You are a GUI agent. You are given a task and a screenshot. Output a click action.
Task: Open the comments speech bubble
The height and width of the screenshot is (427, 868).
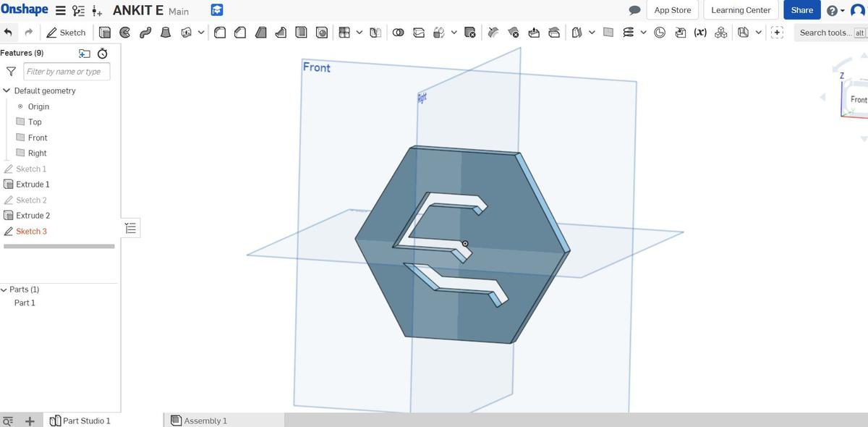pos(635,11)
